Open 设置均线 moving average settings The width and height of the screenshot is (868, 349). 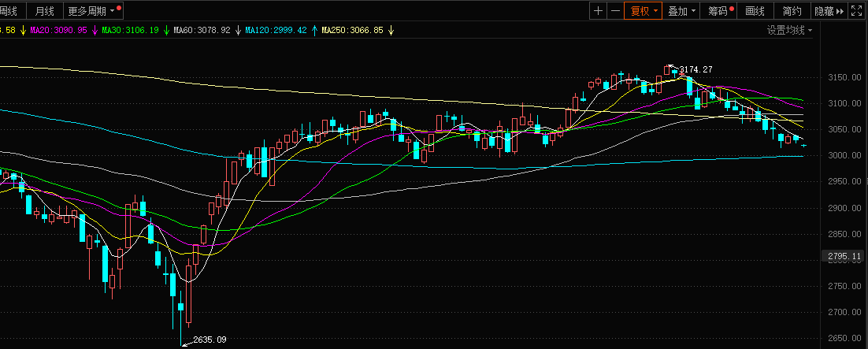pyautogui.click(x=789, y=30)
